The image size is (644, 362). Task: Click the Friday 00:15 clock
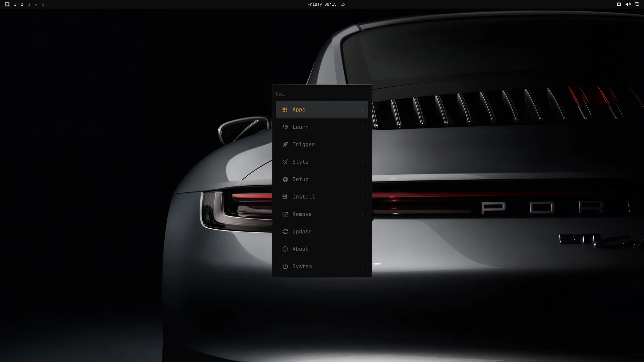pyautogui.click(x=322, y=4)
